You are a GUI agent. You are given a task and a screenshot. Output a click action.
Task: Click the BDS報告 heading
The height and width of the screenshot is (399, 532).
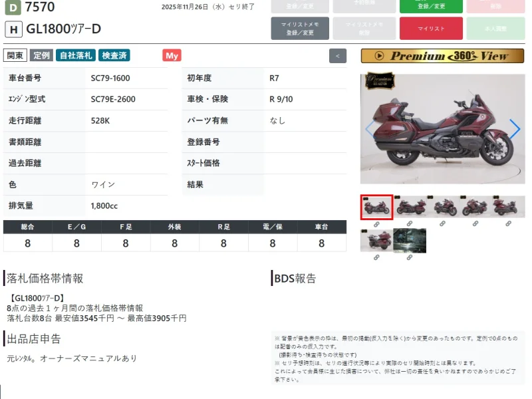click(x=295, y=279)
